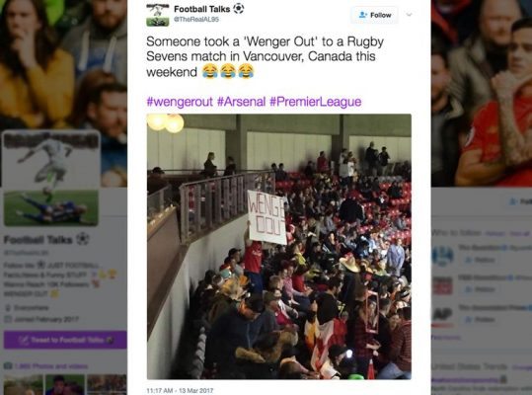This screenshot has height=395, width=532.
Task: Open first media thumbnail in the sidebar
Action: [x=24, y=385]
